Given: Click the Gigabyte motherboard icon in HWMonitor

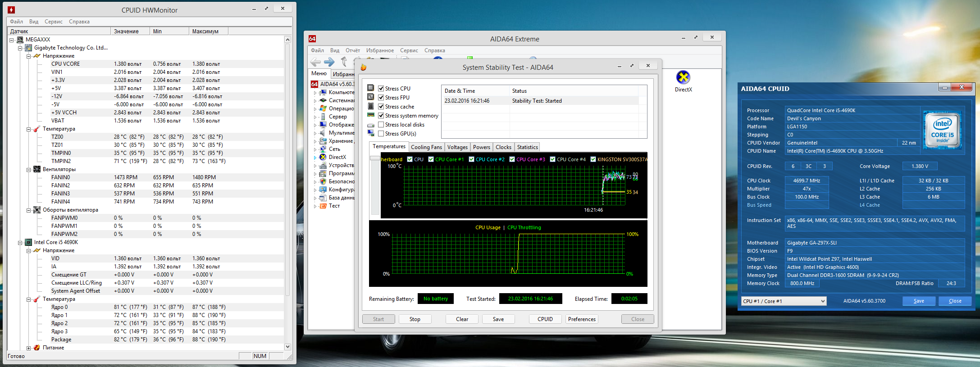Looking at the screenshot, I should click(x=28, y=48).
